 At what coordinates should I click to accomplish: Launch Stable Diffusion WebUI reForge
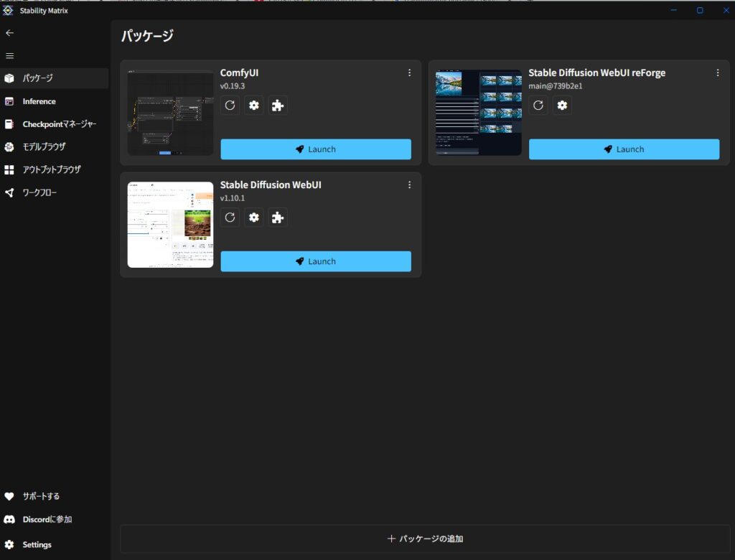click(x=624, y=149)
